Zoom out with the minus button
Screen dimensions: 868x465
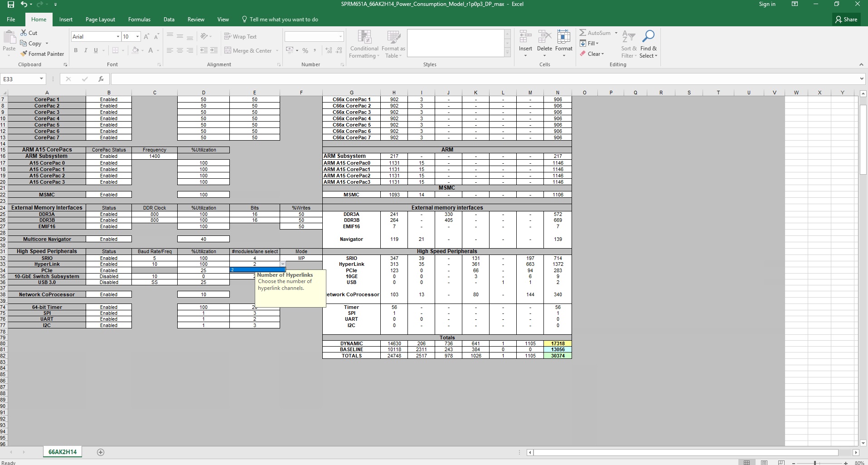coord(794,463)
